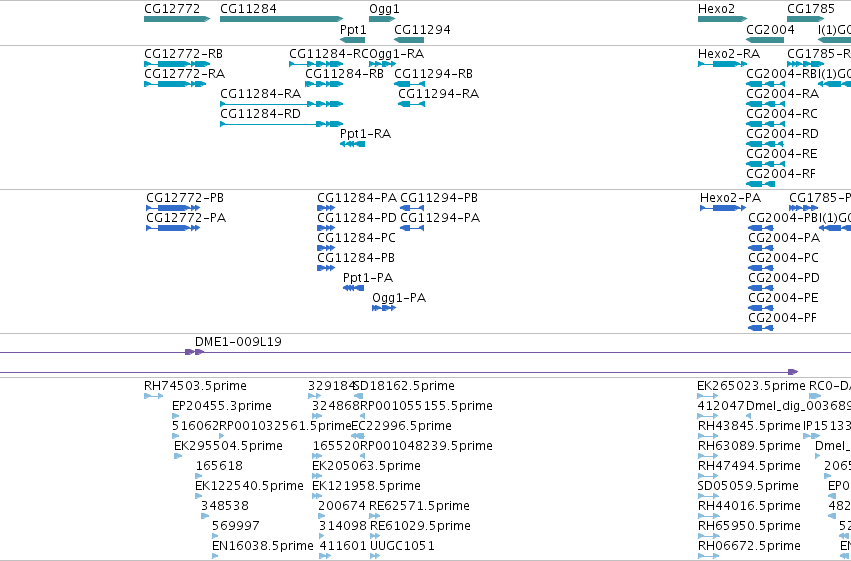The image size is (851, 561).
Task: Click protein CG11294-PB
Action: coord(412,208)
